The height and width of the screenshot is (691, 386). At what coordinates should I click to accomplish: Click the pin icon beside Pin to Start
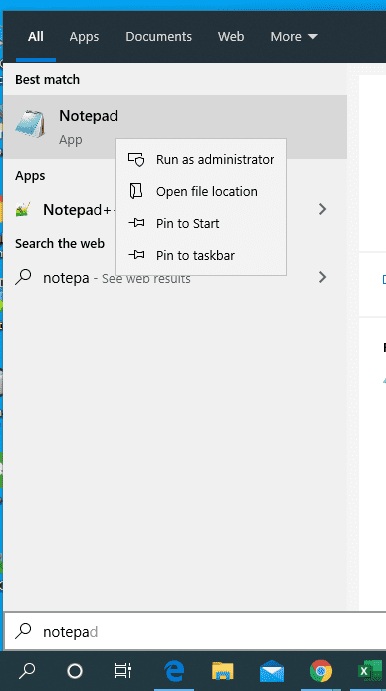[x=136, y=223]
